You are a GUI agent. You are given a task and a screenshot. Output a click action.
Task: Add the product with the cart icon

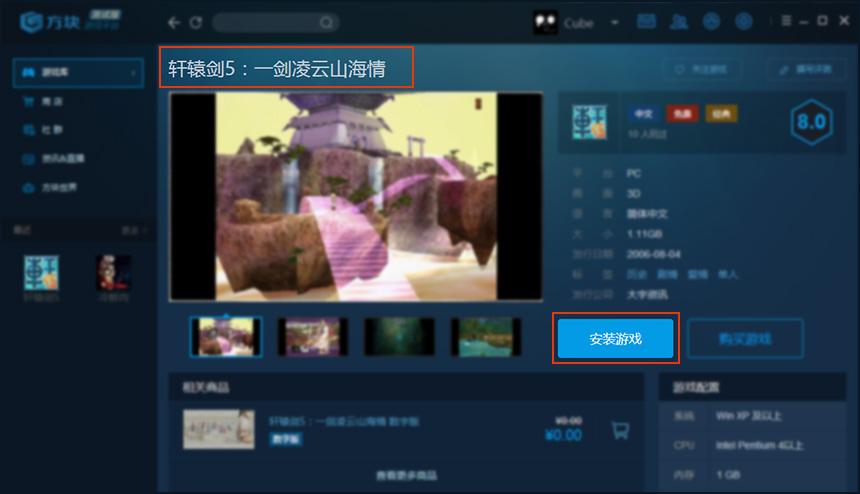620,430
